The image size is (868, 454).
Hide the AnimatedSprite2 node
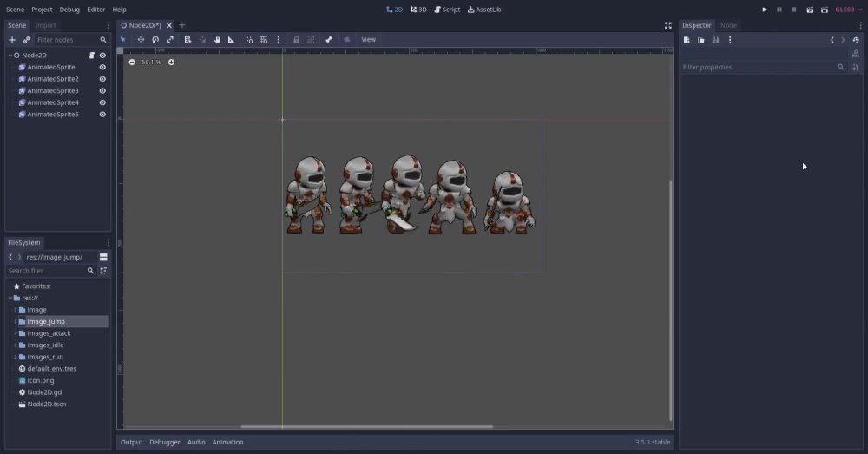(x=102, y=79)
